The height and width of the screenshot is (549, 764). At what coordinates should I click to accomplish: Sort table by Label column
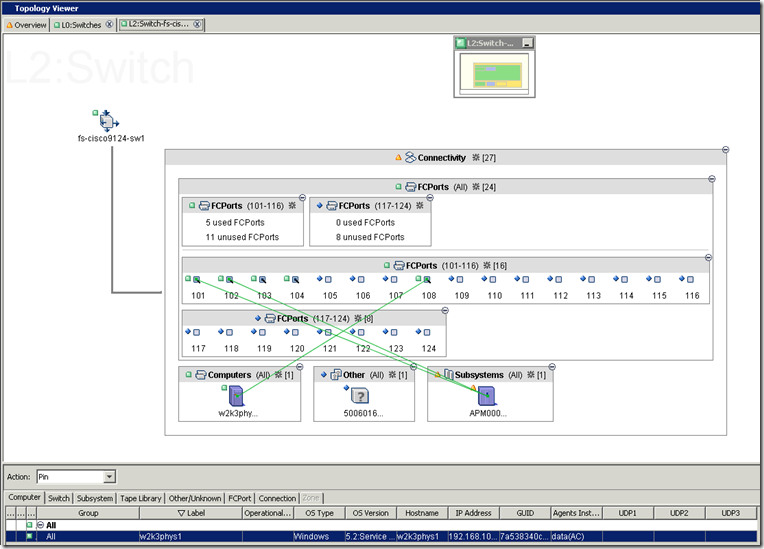tap(191, 513)
